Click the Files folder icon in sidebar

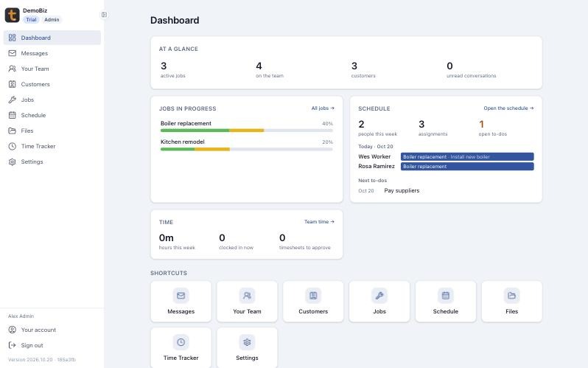[13, 131]
